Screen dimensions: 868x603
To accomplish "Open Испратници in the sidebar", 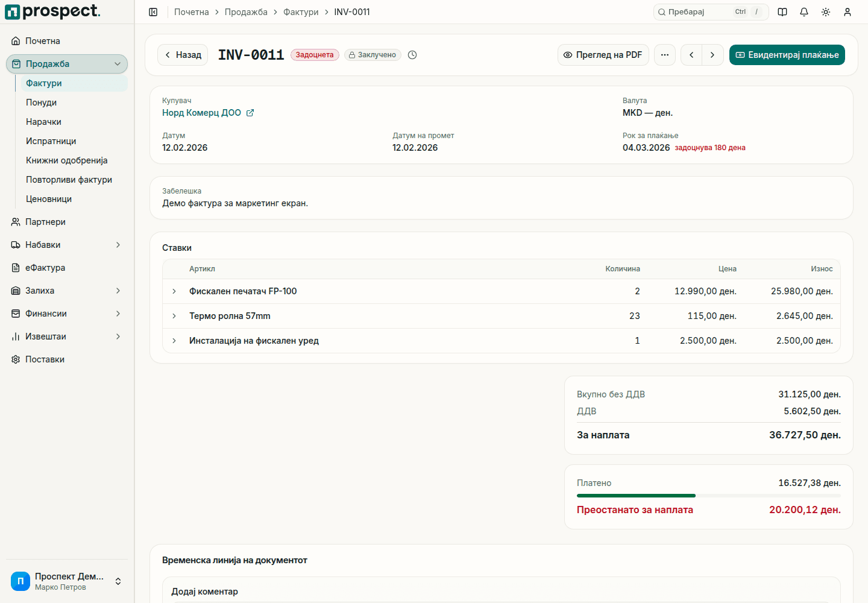I will click(74, 141).
